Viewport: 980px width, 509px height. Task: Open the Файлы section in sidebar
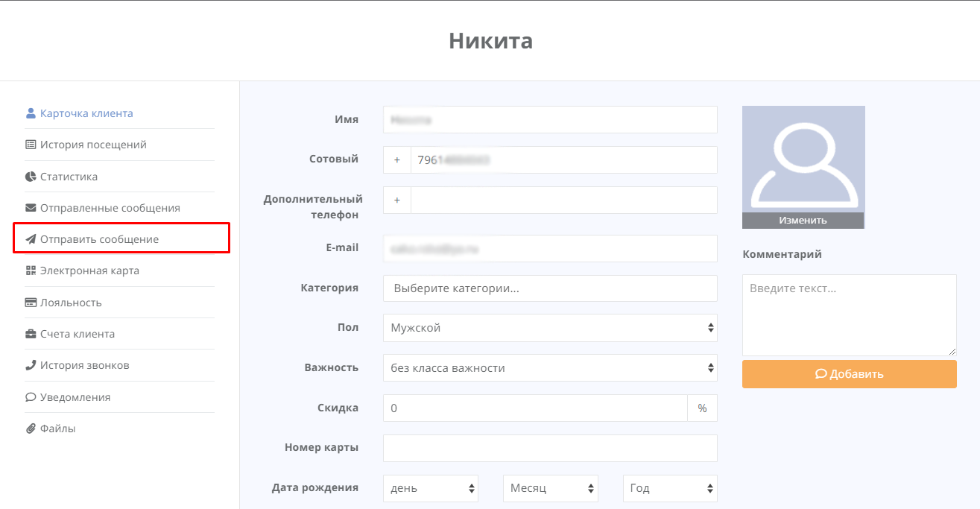tap(57, 429)
